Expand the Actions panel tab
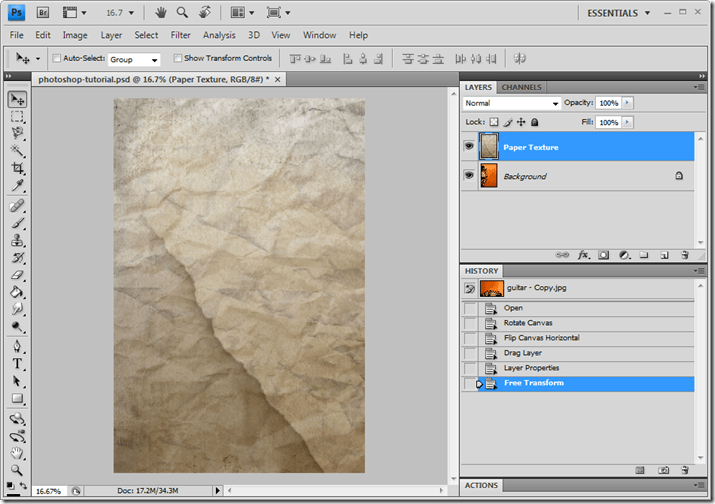The width and height of the screenshot is (715, 504). tap(481, 485)
